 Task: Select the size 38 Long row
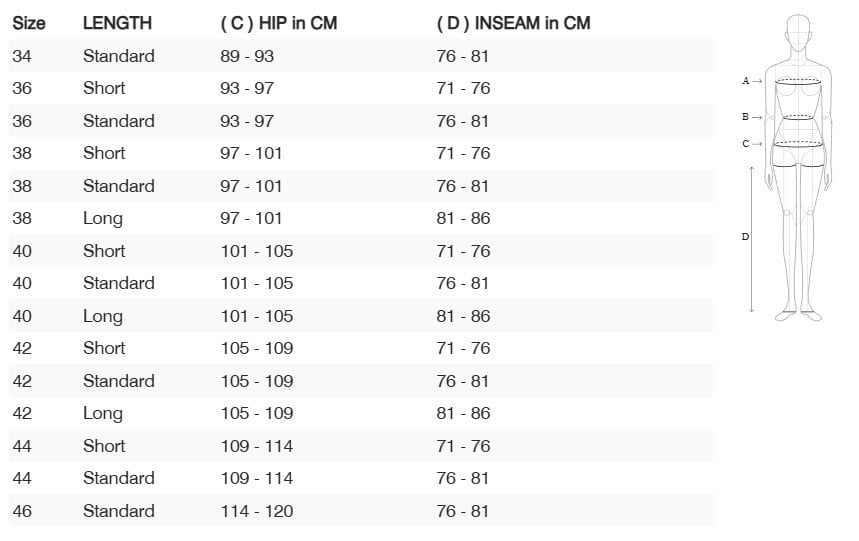click(x=361, y=218)
